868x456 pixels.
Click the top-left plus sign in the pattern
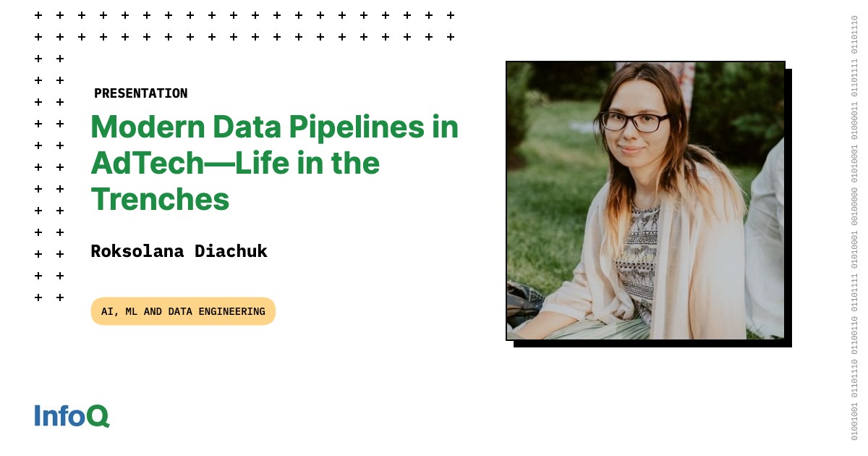coord(38,15)
